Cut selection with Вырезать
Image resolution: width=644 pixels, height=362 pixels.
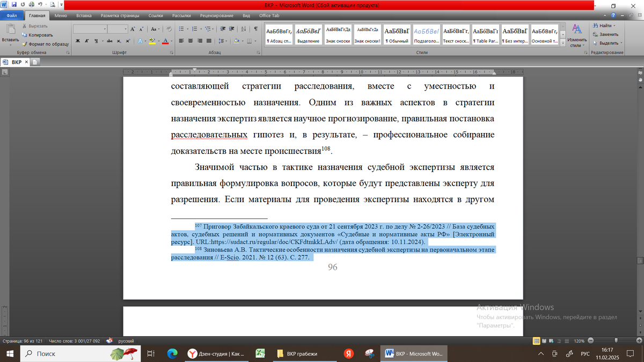tap(34, 26)
